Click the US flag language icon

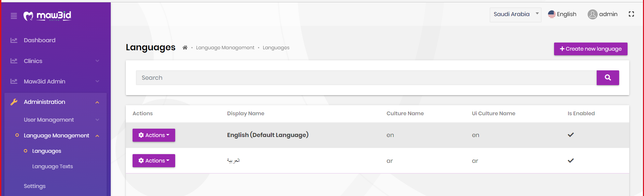[x=552, y=14]
